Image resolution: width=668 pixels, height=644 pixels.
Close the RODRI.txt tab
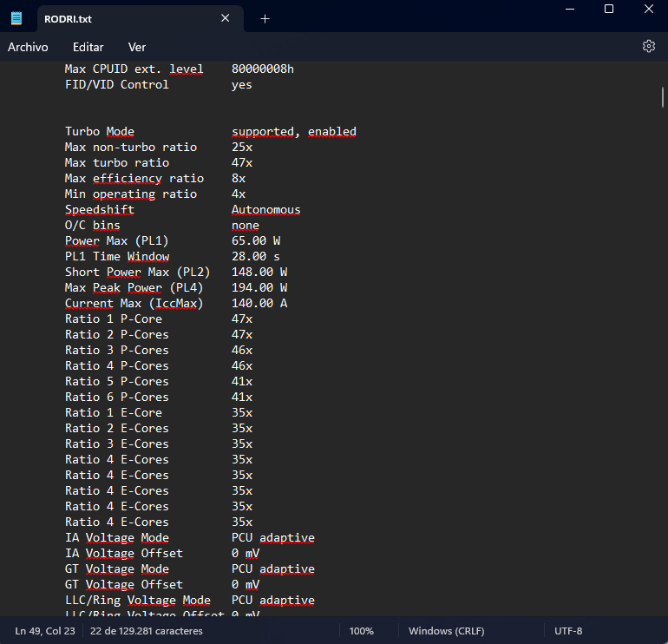pos(226,18)
